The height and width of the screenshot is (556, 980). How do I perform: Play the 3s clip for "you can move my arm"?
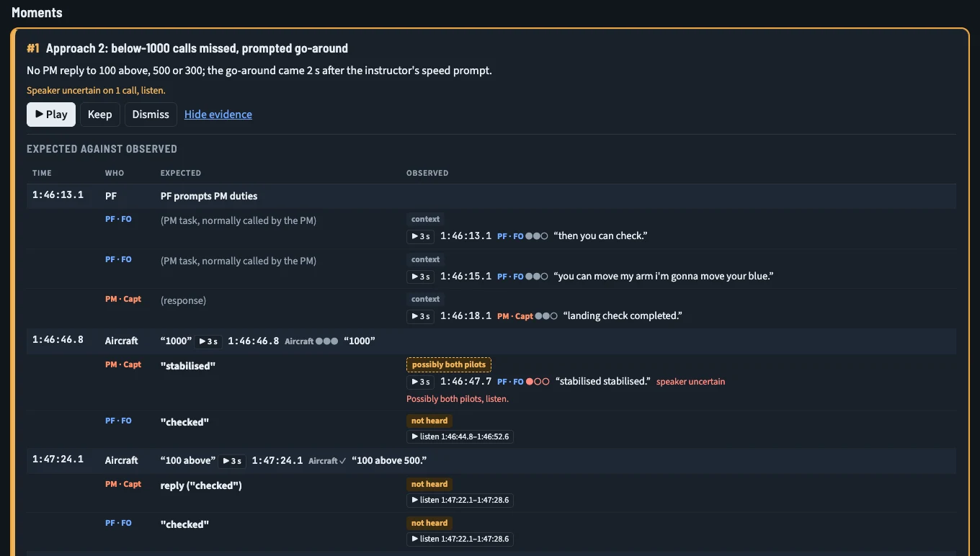coord(420,277)
